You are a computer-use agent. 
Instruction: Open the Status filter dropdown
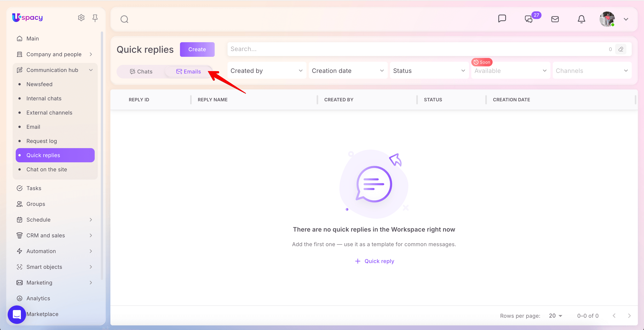[429, 71]
